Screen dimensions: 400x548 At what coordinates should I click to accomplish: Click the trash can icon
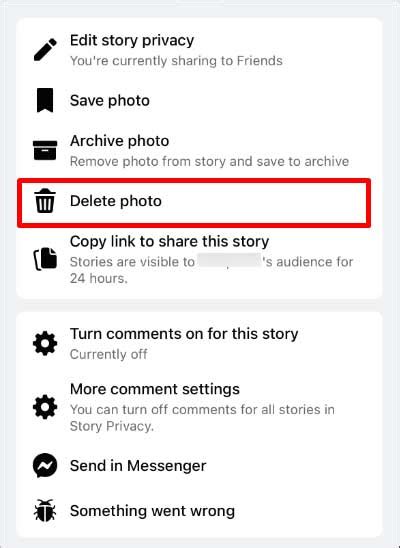pyautogui.click(x=45, y=201)
